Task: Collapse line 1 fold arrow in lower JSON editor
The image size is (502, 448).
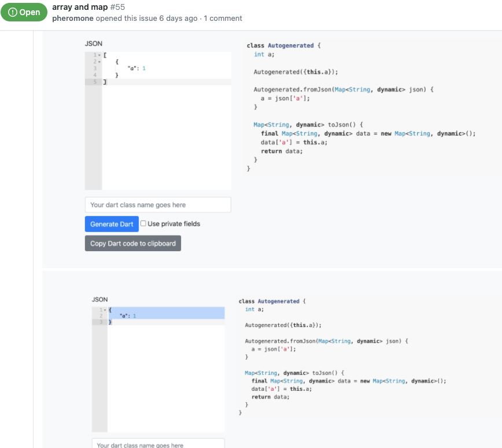Action: tap(105, 310)
